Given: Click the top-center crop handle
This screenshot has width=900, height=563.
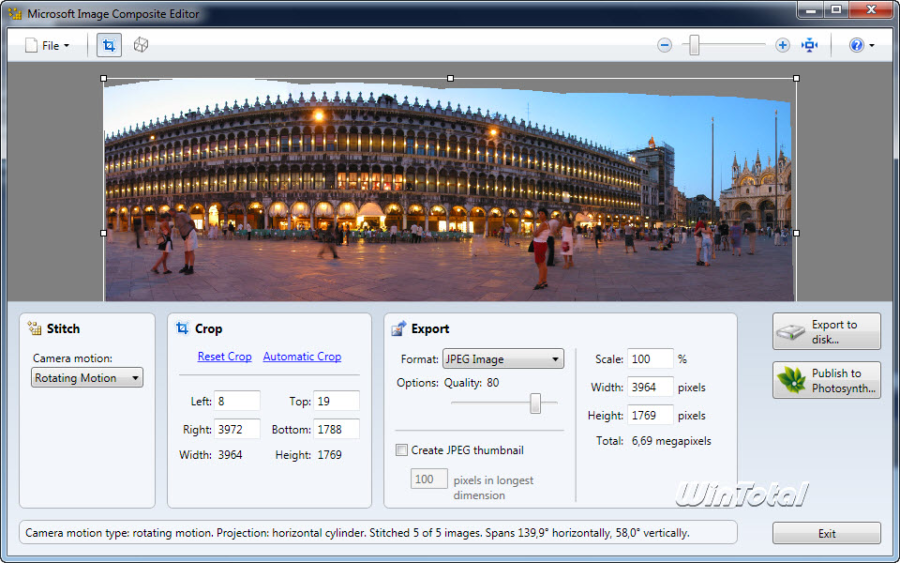Looking at the screenshot, I should tap(450, 78).
